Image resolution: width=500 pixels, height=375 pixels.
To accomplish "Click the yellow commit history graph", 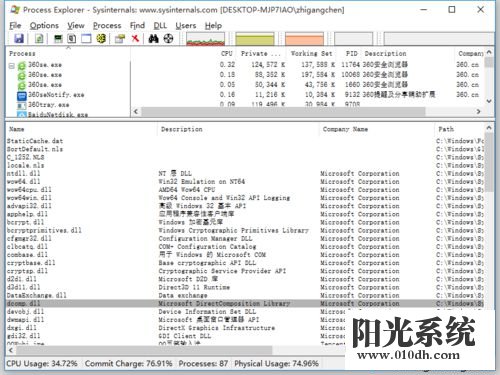I will point(255,39).
